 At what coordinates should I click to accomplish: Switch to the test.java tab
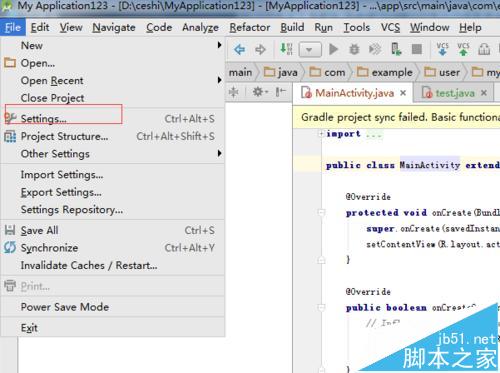point(453,93)
